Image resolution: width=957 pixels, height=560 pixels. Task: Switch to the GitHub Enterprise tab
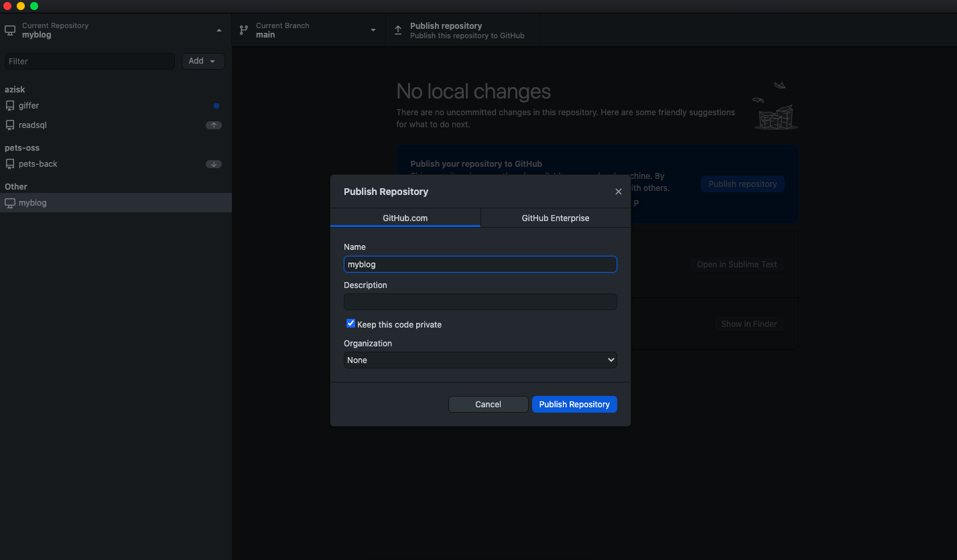pos(556,218)
